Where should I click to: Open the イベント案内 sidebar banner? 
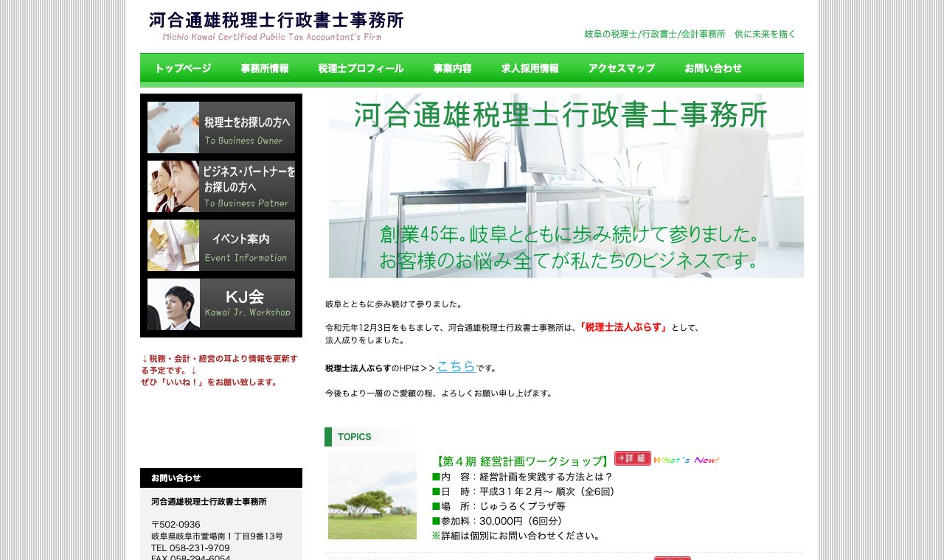[x=221, y=245]
